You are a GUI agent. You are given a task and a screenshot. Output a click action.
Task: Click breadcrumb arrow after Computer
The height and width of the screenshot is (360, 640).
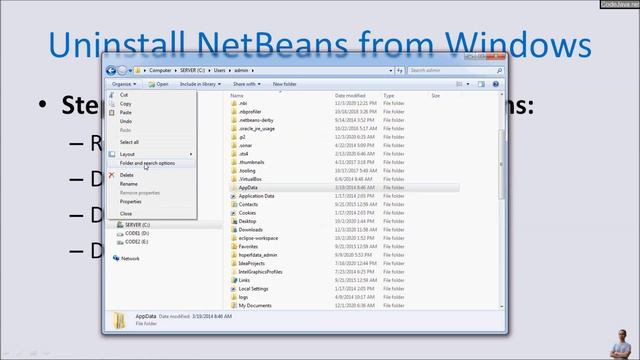point(176,71)
